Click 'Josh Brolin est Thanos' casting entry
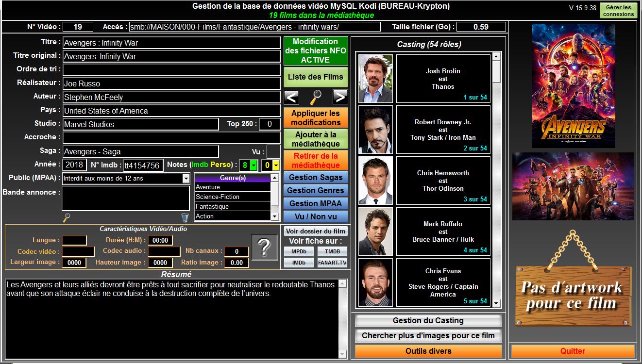Viewport: 642px width, 364px height. [x=443, y=79]
